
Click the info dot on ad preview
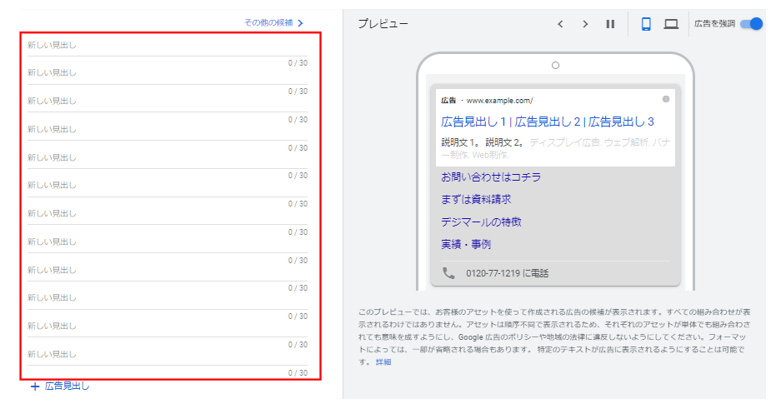(x=666, y=99)
